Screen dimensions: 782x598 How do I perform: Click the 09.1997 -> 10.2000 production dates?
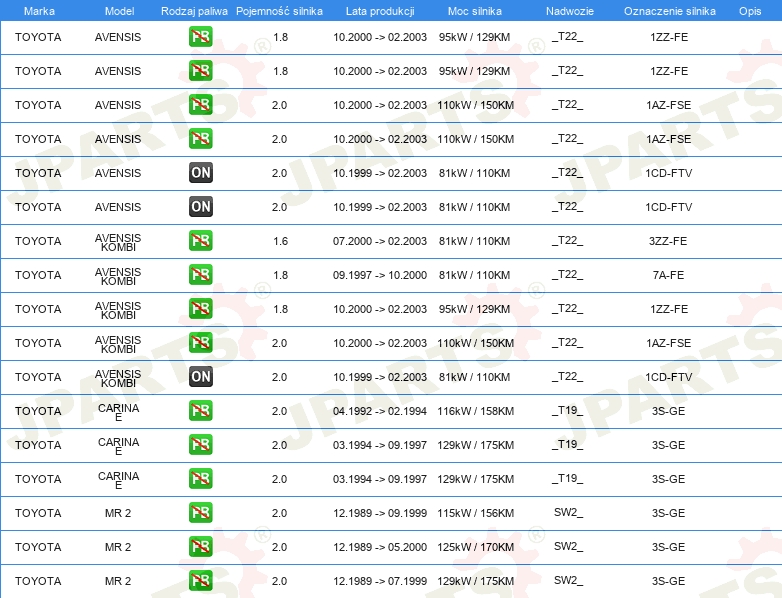[380, 275]
